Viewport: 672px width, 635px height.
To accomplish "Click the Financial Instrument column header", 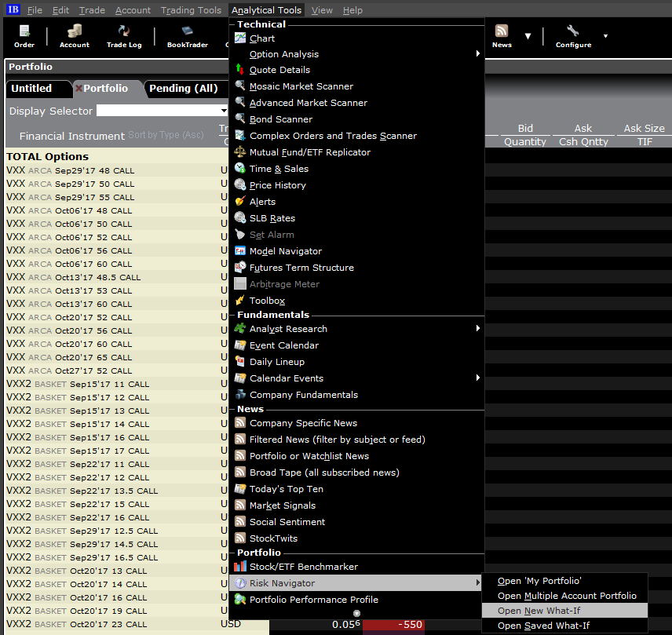I will [x=72, y=136].
